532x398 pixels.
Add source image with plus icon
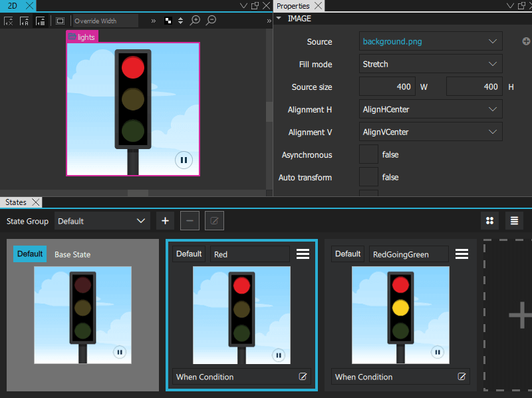(526, 41)
